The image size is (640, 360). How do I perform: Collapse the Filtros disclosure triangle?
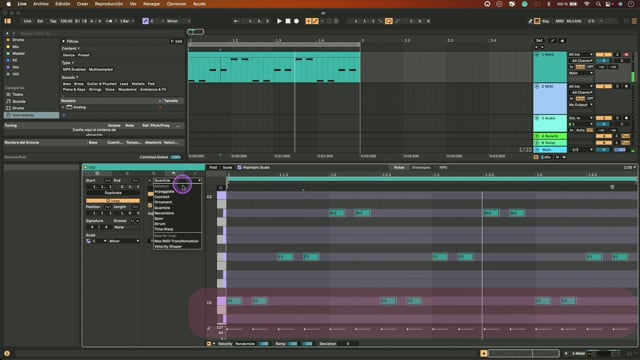pyautogui.click(x=63, y=41)
